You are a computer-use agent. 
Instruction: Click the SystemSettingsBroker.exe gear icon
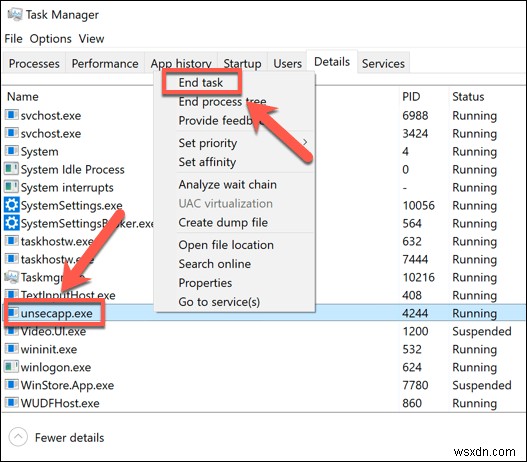click(x=12, y=223)
